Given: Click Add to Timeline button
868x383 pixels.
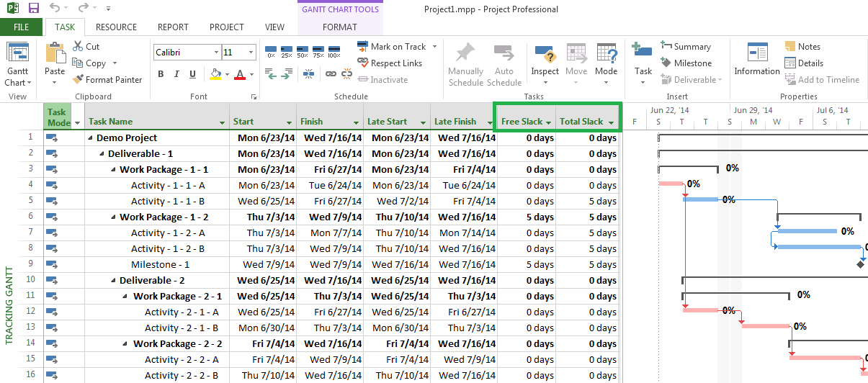Looking at the screenshot, I should coord(822,80).
